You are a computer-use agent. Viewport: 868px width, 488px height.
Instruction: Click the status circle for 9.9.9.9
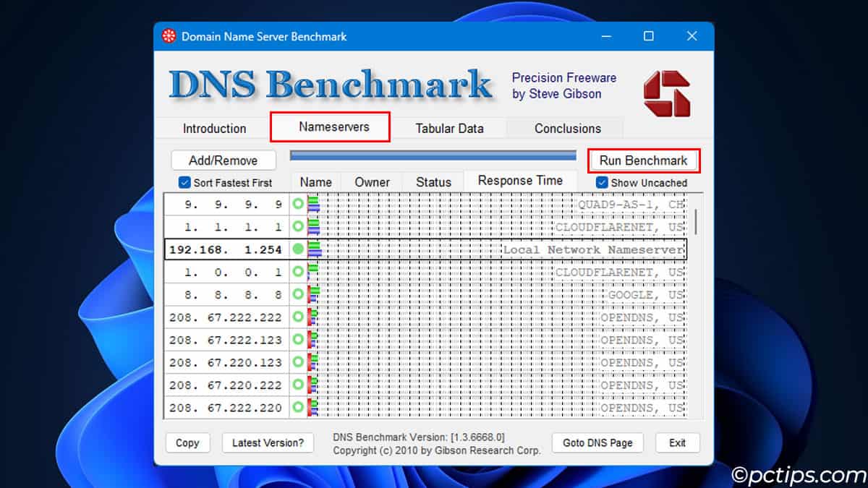pos(298,204)
